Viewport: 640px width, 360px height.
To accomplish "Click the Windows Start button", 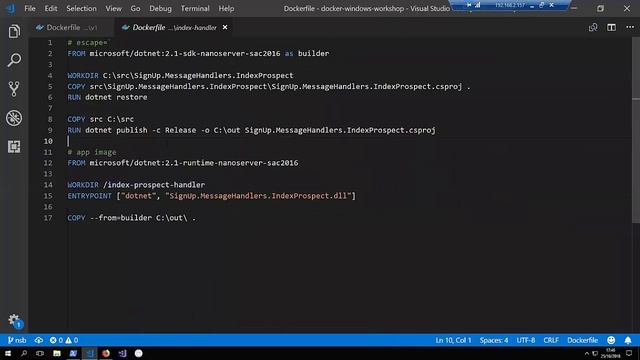I will click(8, 353).
